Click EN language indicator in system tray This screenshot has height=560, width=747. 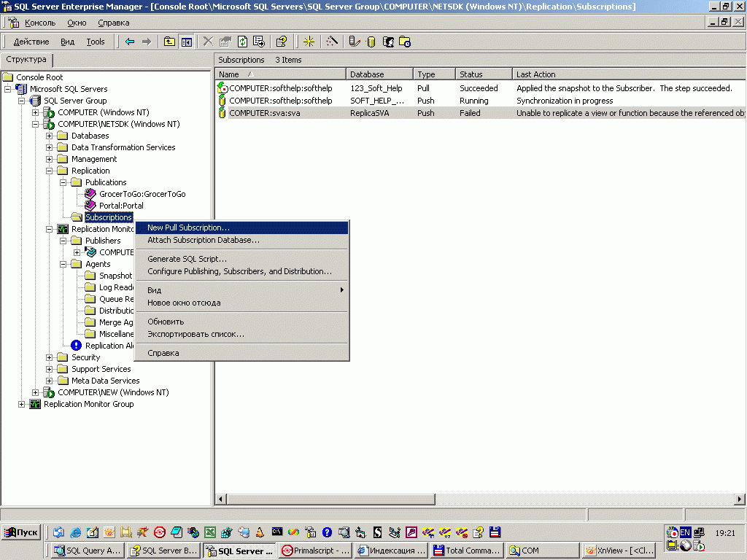pos(685,533)
